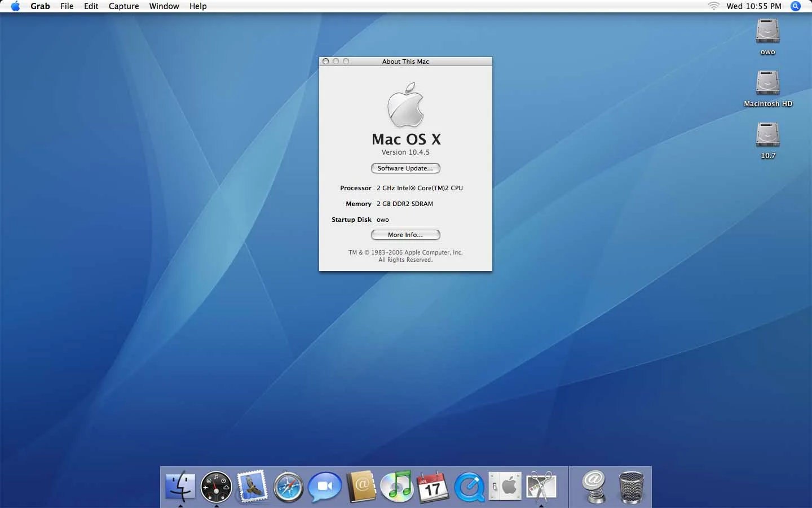The height and width of the screenshot is (508, 812).
Task: Open the Apple menu
Action: point(15,6)
